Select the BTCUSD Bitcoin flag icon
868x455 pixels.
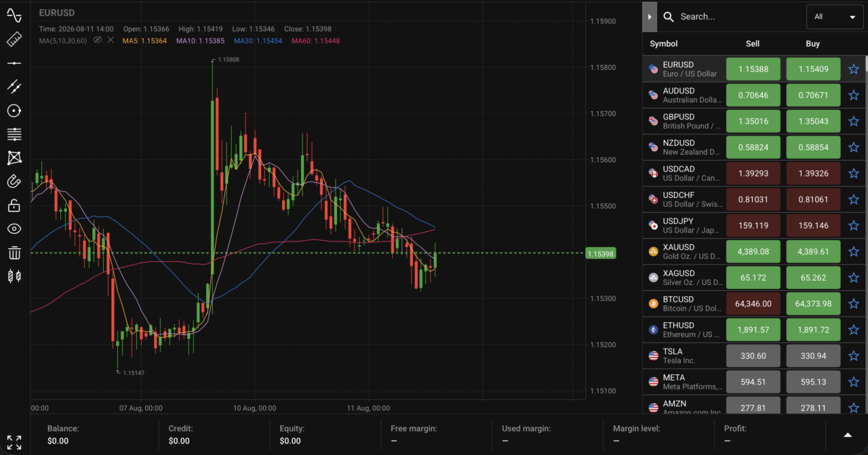[654, 304]
